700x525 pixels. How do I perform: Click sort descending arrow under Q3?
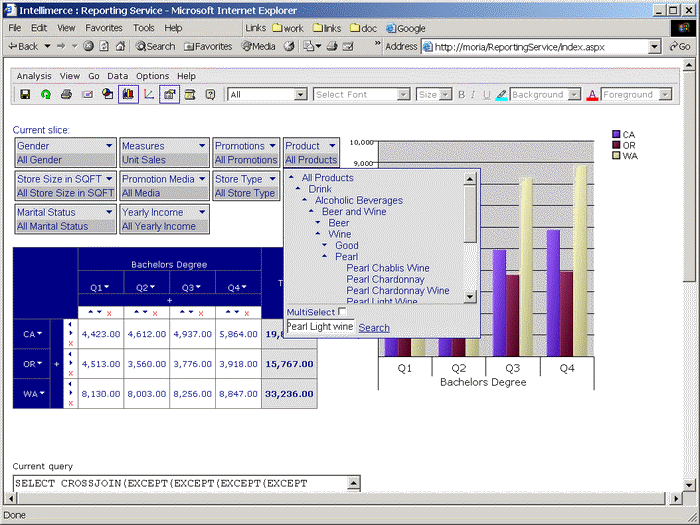[192, 312]
